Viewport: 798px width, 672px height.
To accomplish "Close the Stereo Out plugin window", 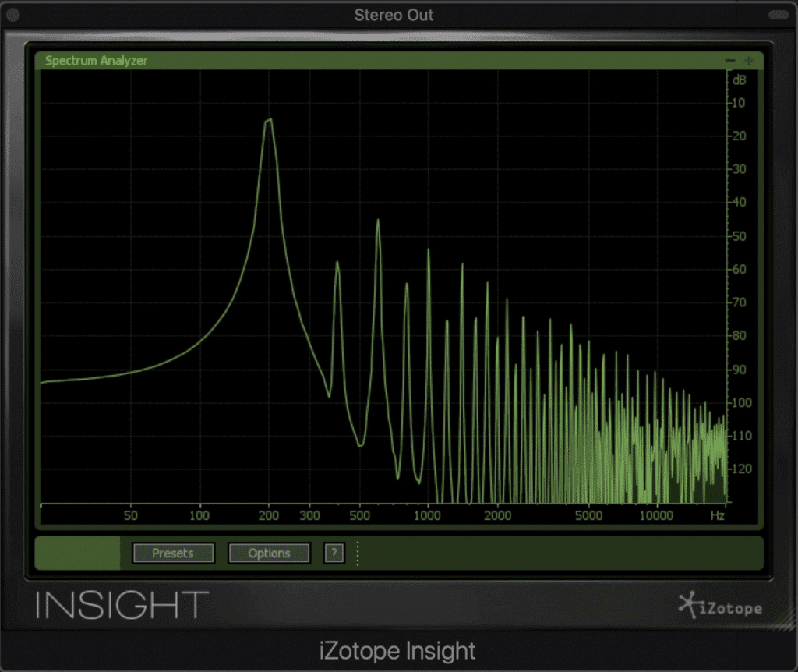I will coord(12,15).
